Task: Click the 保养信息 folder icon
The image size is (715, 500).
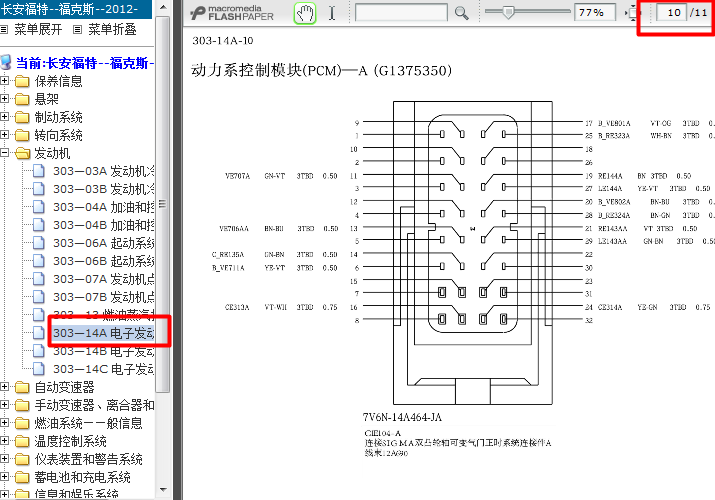Action: coord(22,81)
